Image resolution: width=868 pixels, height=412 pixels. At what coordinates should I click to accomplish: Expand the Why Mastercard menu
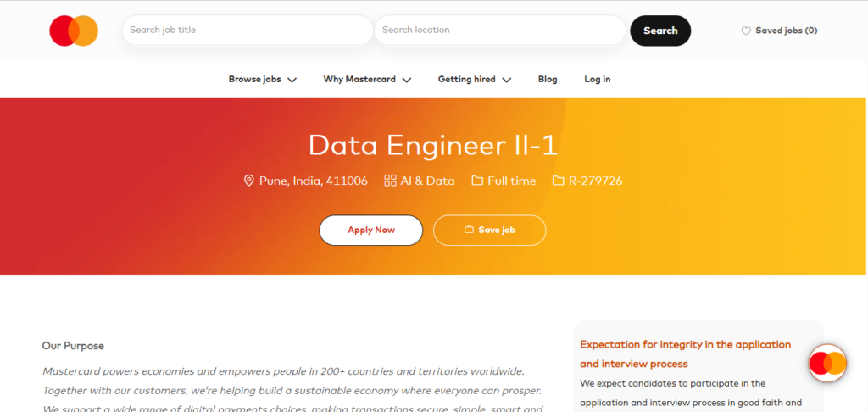click(x=367, y=79)
